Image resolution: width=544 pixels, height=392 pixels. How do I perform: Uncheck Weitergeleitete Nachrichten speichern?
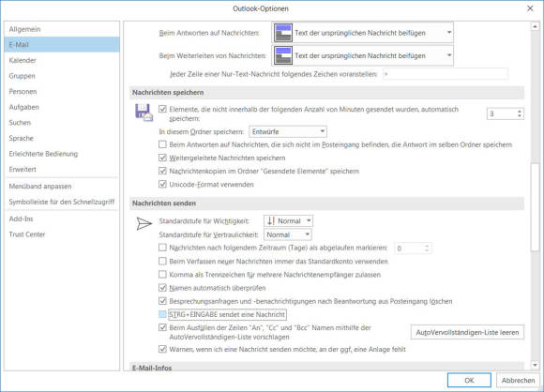[162, 158]
